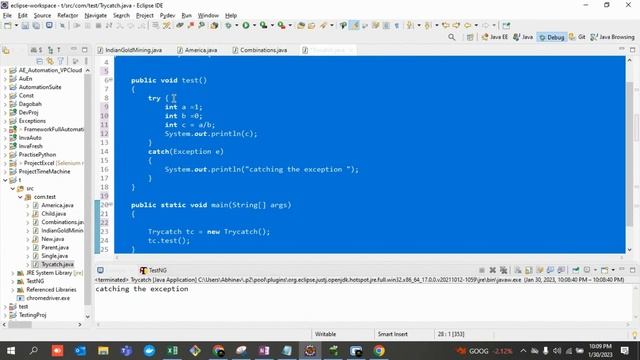The image size is (640, 360).
Task: Select Single.java in Package Explorer
Action: (54, 256)
